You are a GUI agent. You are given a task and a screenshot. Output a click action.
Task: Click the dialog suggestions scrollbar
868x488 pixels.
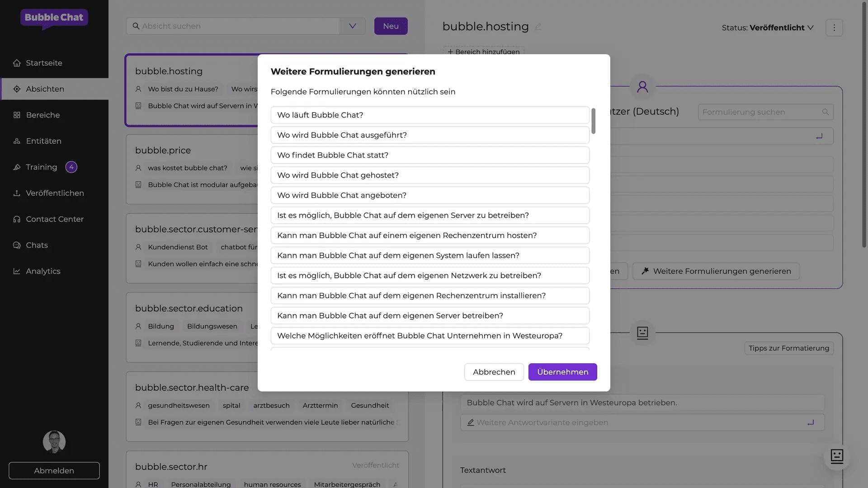click(593, 121)
